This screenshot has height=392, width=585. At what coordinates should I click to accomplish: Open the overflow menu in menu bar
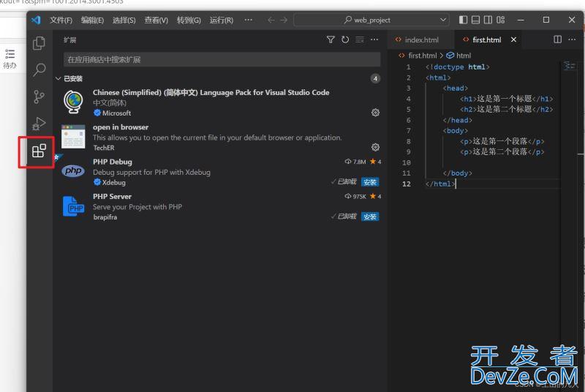pos(248,20)
